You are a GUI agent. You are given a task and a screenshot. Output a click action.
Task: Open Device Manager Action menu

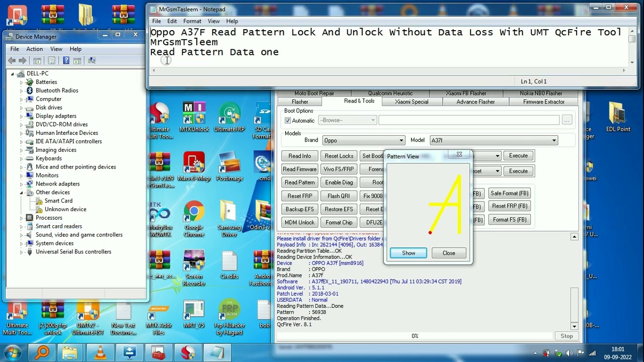[34, 49]
